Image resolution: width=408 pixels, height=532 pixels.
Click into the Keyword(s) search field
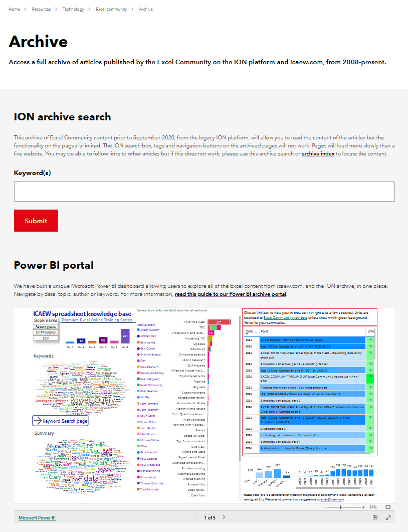(204, 192)
